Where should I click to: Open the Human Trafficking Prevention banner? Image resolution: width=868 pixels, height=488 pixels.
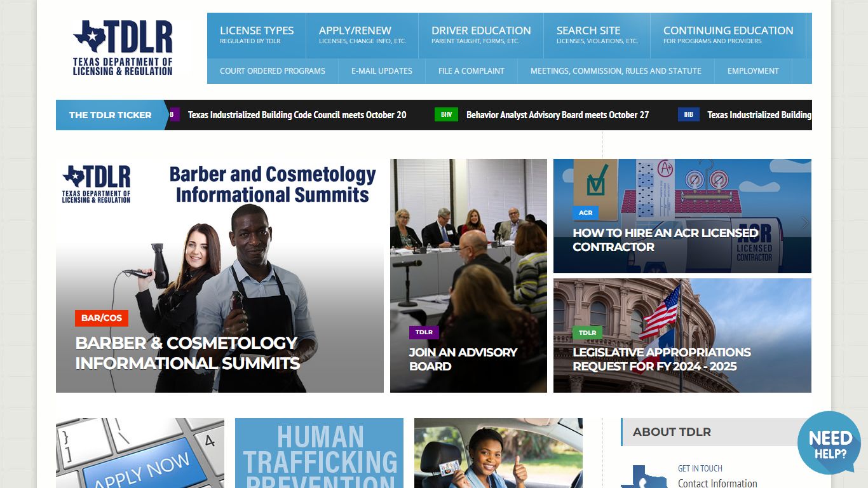pyautogui.click(x=319, y=453)
